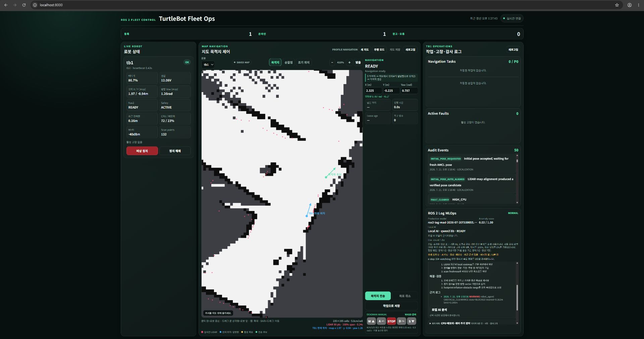Click the Scan points value 132

164,134
